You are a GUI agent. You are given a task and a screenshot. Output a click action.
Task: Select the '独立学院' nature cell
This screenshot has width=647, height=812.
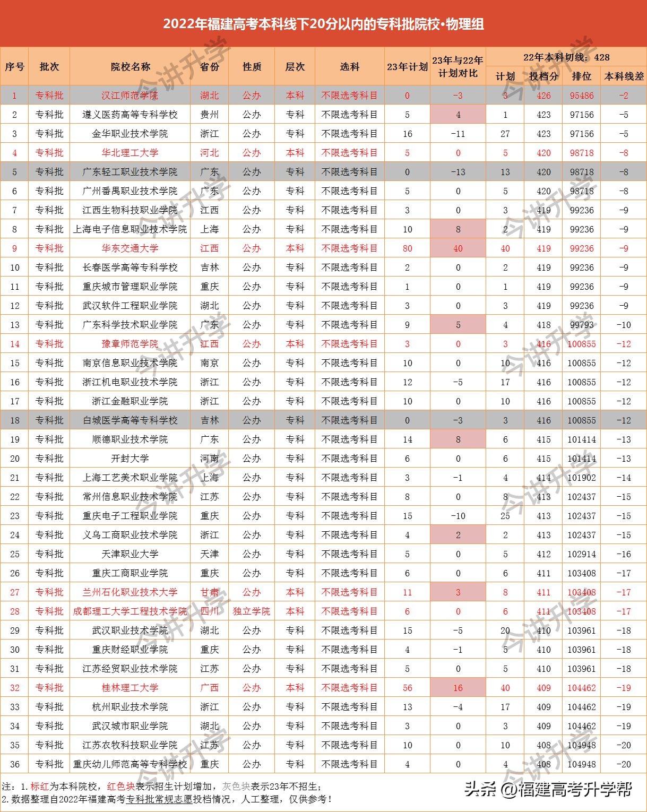coord(252,611)
